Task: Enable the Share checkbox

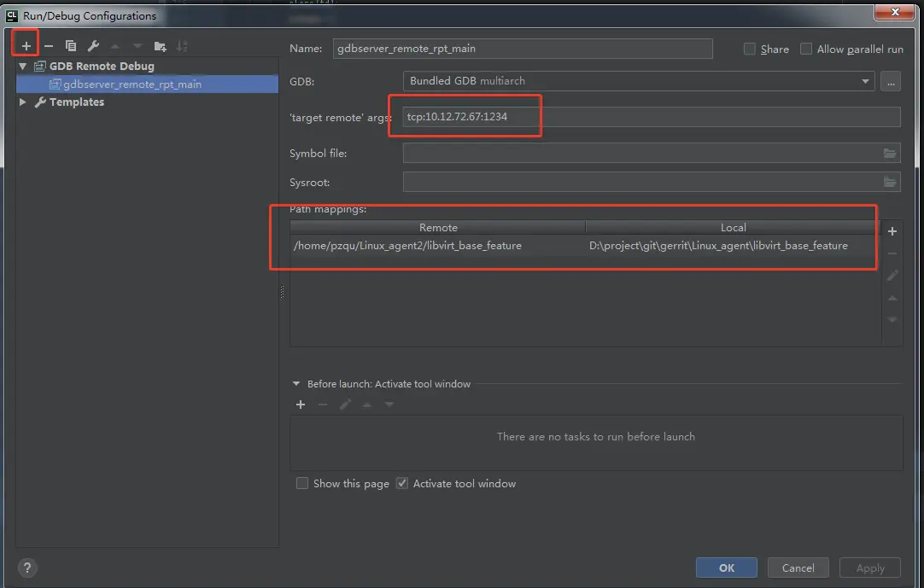Action: click(749, 49)
